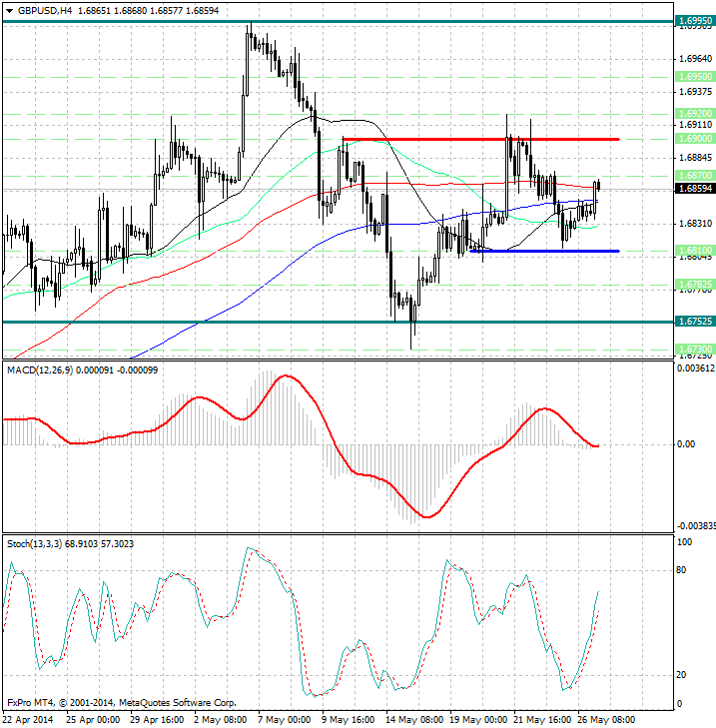
Task: Select the 1.69950 price level label
Action: click(x=695, y=21)
